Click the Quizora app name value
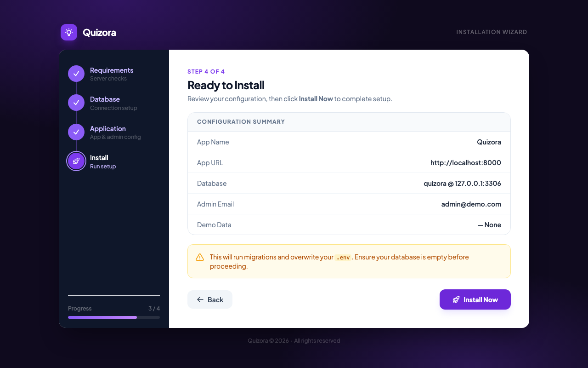The width and height of the screenshot is (588, 368). tap(489, 142)
